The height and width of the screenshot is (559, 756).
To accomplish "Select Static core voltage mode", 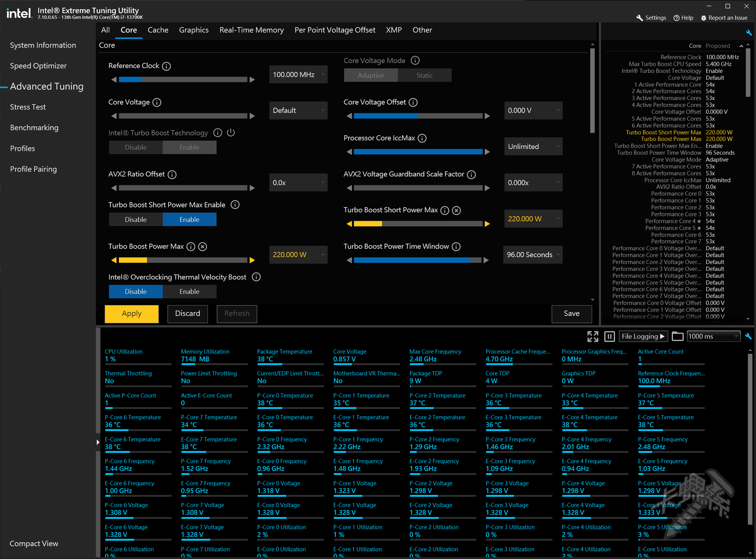I will (424, 75).
